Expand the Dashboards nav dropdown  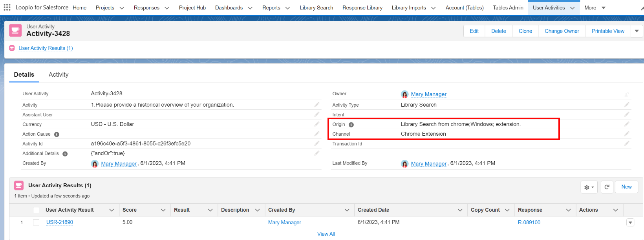coord(250,8)
